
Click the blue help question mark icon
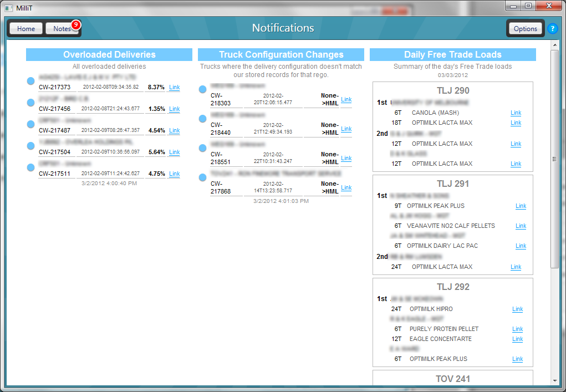[552, 29]
